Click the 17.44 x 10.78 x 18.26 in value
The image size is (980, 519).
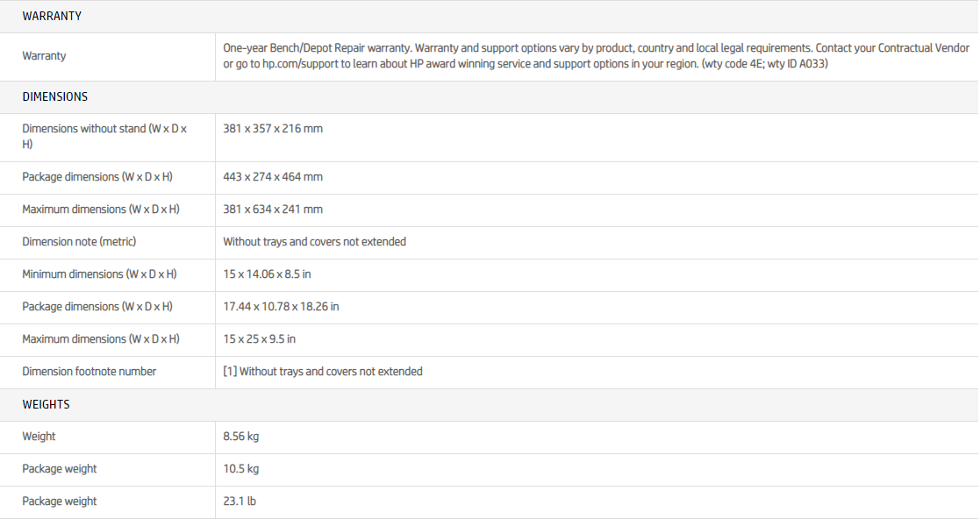coord(281,307)
